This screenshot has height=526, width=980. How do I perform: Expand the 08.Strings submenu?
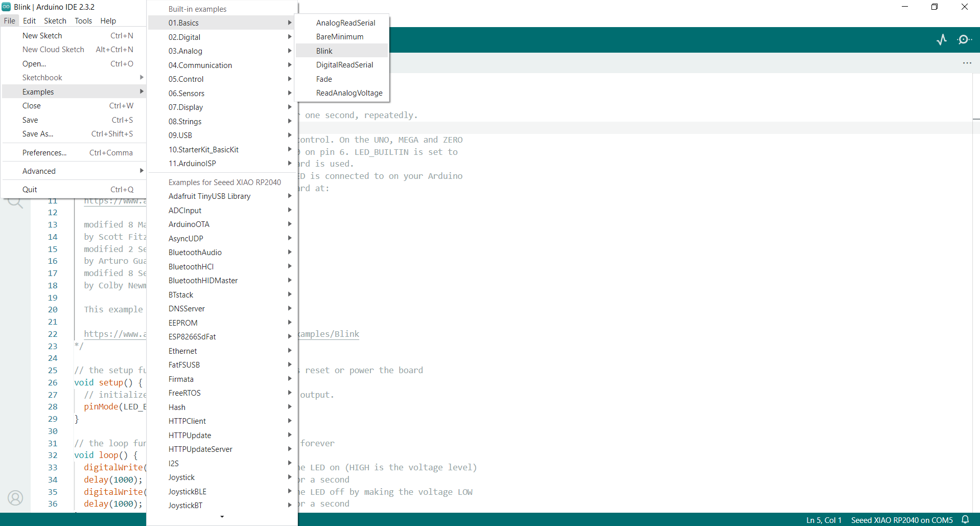222,122
